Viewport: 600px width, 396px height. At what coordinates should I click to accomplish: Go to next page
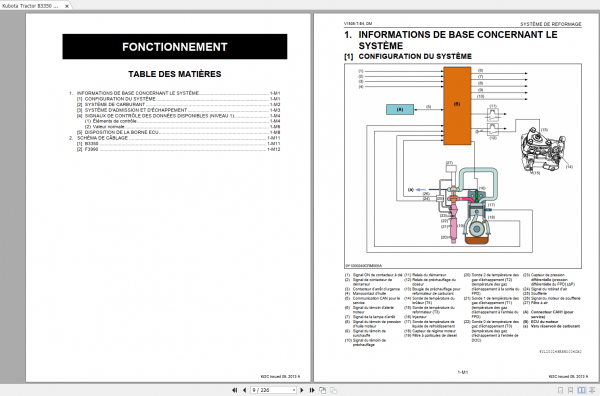302,390
